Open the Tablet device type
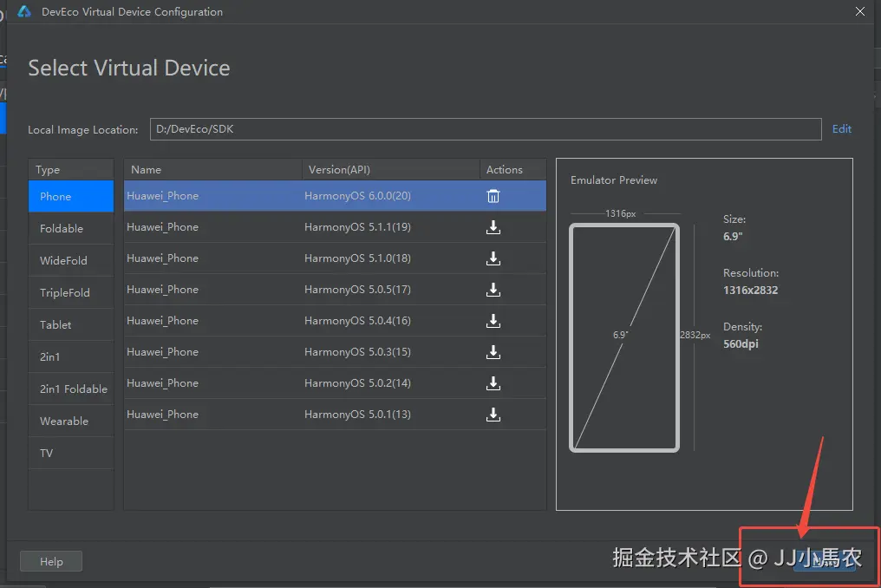881x588 pixels. (71, 324)
